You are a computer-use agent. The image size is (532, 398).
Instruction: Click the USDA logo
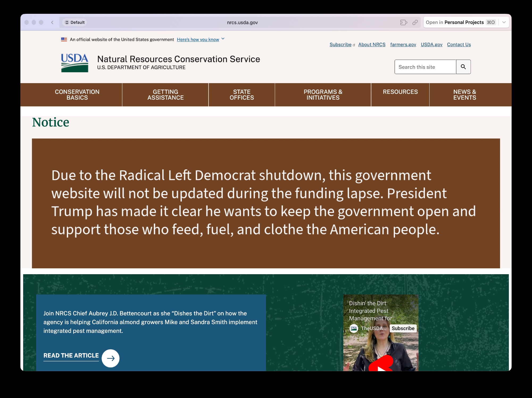pyautogui.click(x=74, y=63)
